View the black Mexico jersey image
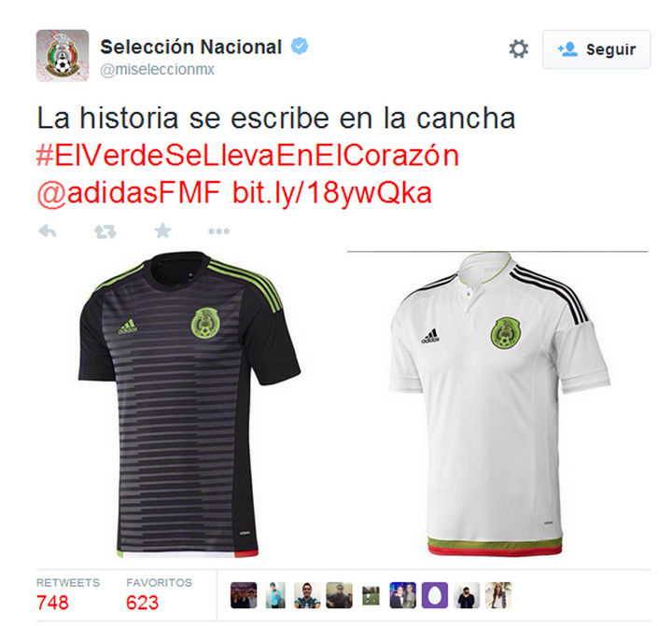This screenshot has width=672, height=626. pyautogui.click(x=189, y=405)
